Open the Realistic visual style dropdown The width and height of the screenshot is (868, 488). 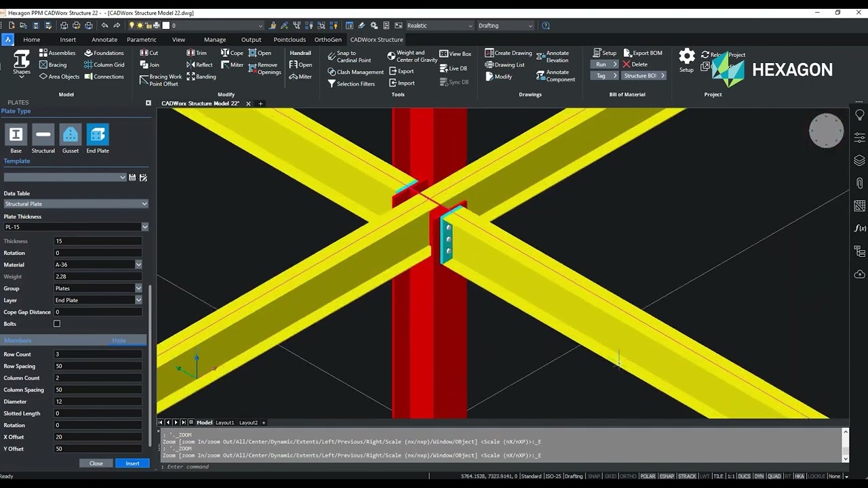coord(439,26)
